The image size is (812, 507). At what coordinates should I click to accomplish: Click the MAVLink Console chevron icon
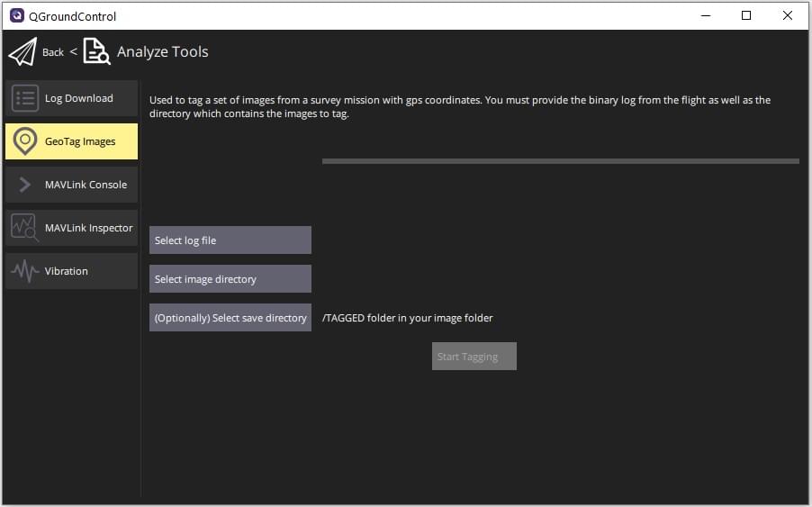coord(25,185)
